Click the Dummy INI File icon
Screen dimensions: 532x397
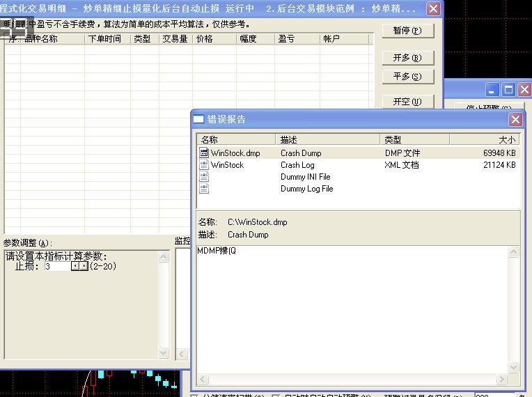pos(204,177)
